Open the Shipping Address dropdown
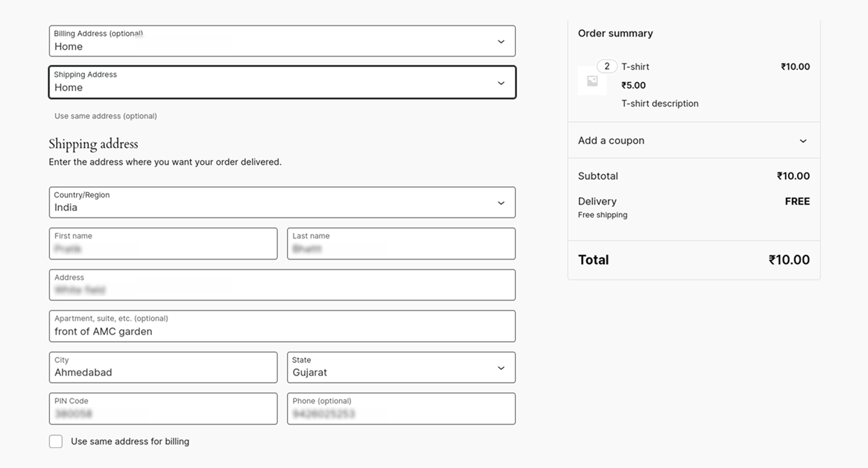The image size is (868, 468). [x=282, y=82]
